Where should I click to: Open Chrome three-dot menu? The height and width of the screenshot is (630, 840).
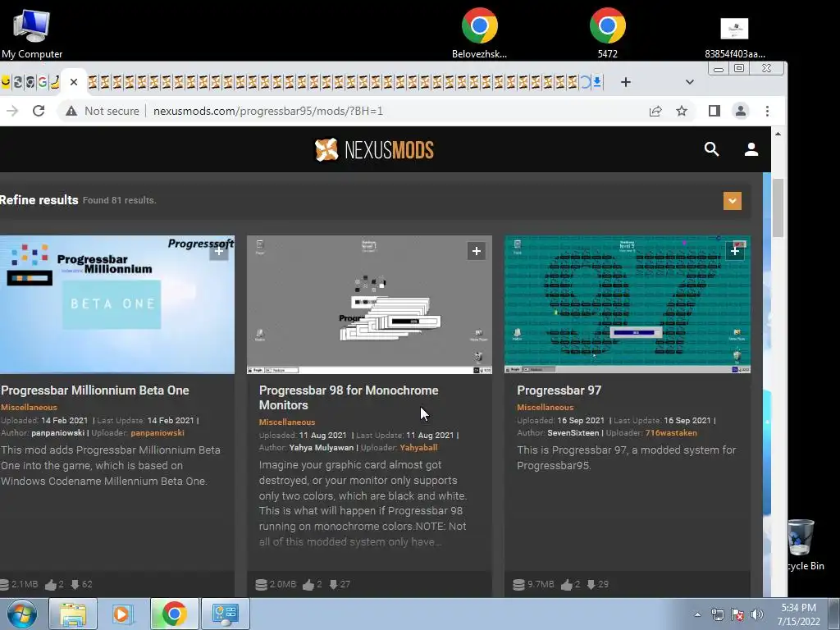click(767, 111)
